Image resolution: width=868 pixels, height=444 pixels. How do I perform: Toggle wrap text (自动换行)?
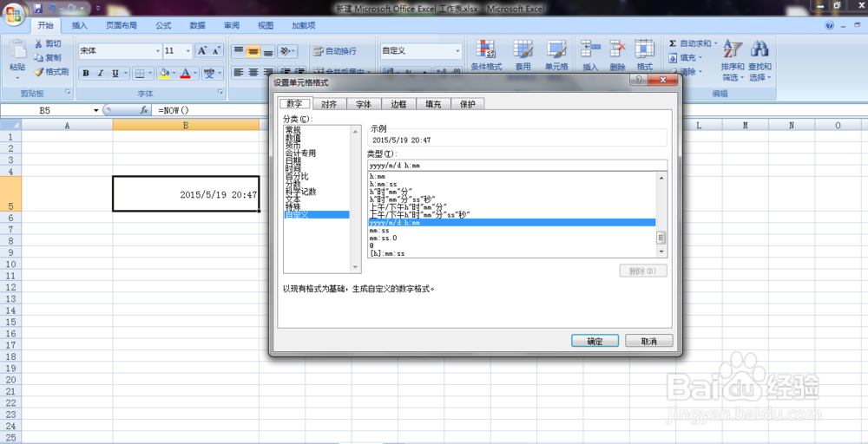pos(335,51)
